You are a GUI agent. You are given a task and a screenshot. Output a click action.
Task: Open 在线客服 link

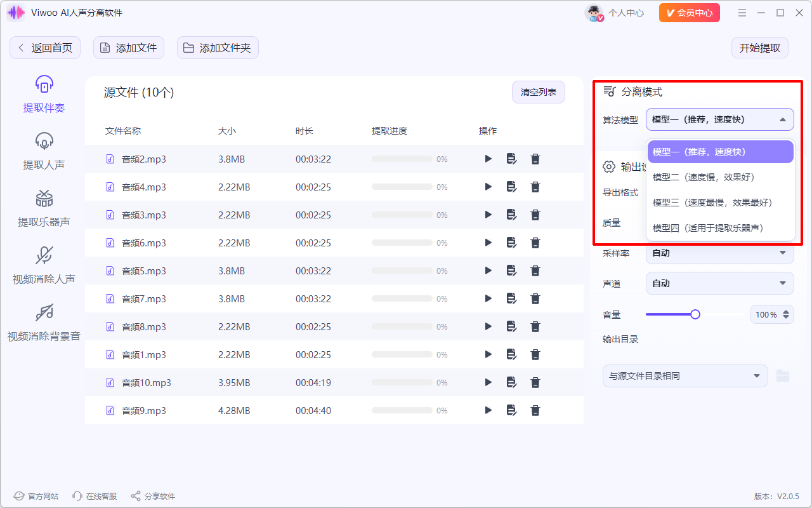pos(95,496)
